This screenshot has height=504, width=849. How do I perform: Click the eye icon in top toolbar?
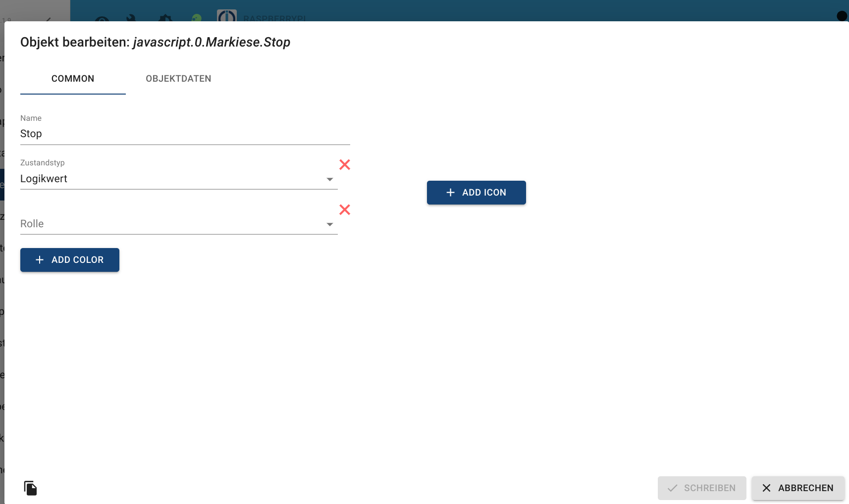[x=102, y=19]
